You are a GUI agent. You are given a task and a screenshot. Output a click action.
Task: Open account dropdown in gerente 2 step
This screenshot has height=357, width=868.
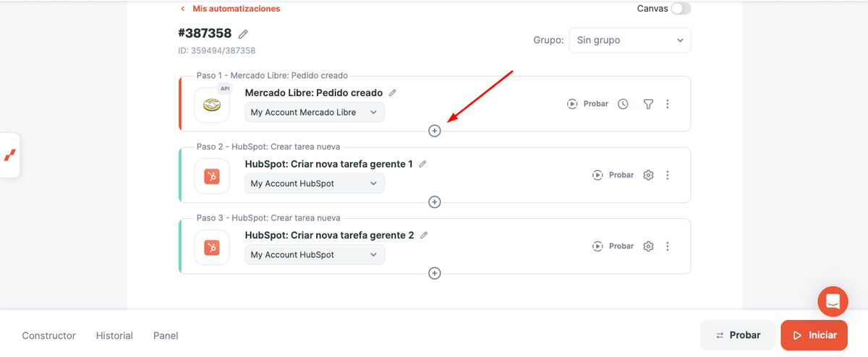315,254
